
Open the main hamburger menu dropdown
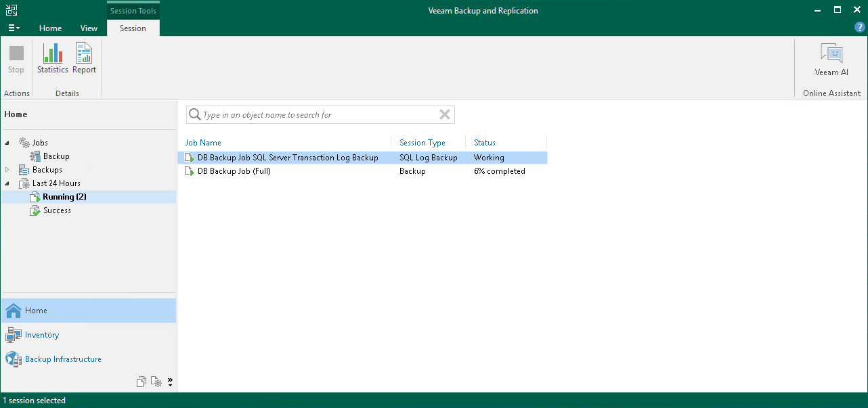14,28
